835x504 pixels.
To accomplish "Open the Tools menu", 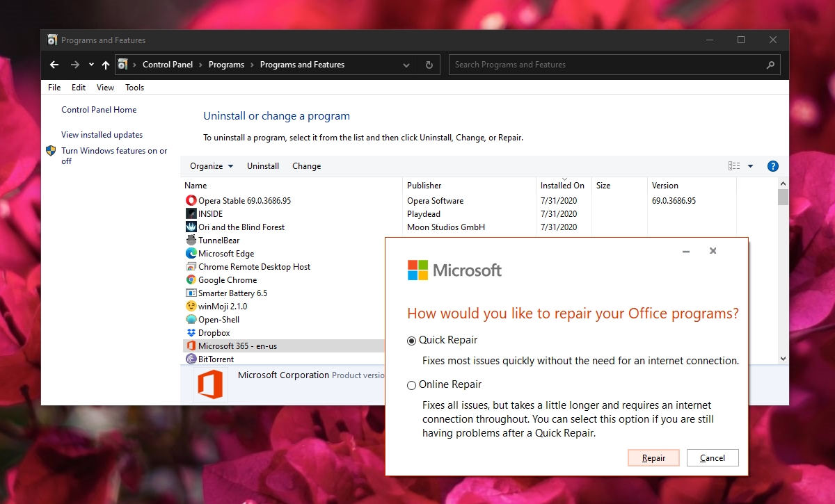I will pyautogui.click(x=135, y=88).
